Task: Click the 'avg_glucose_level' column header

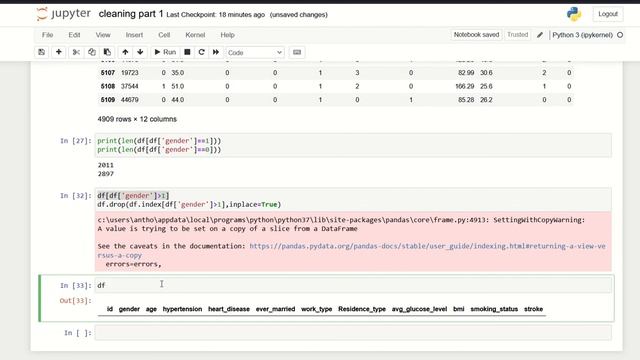Action: pyautogui.click(x=419, y=309)
